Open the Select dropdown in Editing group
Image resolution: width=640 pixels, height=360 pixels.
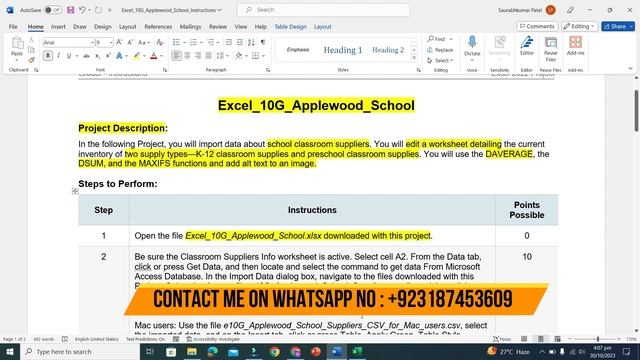point(440,60)
